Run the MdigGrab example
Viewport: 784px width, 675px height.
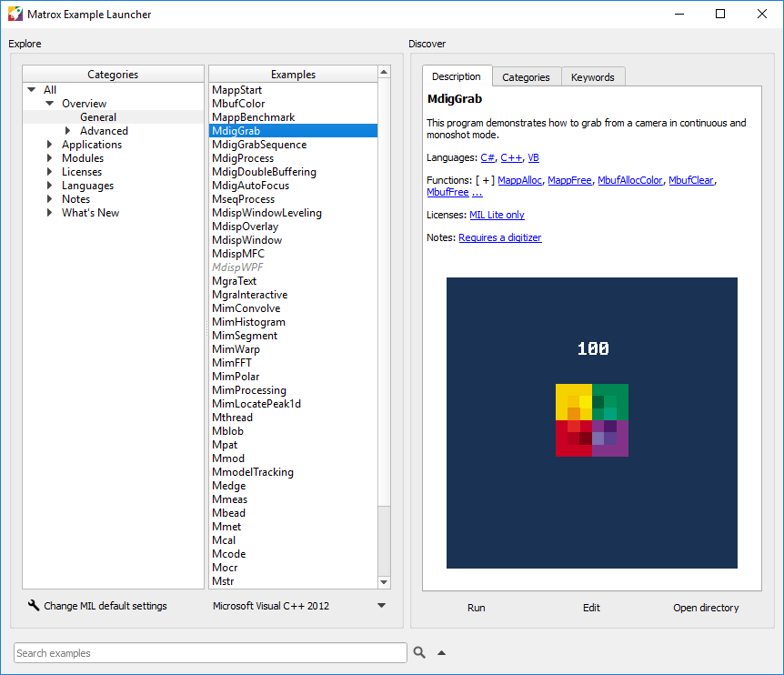476,608
